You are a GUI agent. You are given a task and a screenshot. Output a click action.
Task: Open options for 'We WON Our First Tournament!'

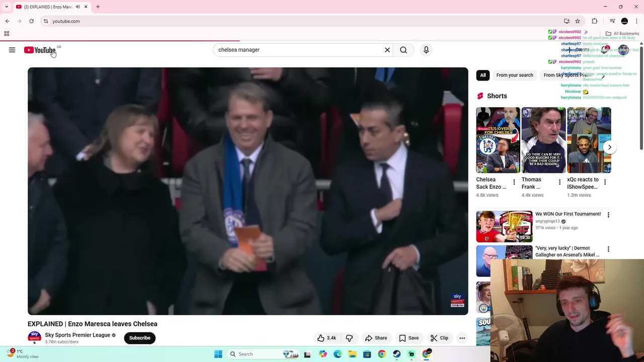(608, 215)
